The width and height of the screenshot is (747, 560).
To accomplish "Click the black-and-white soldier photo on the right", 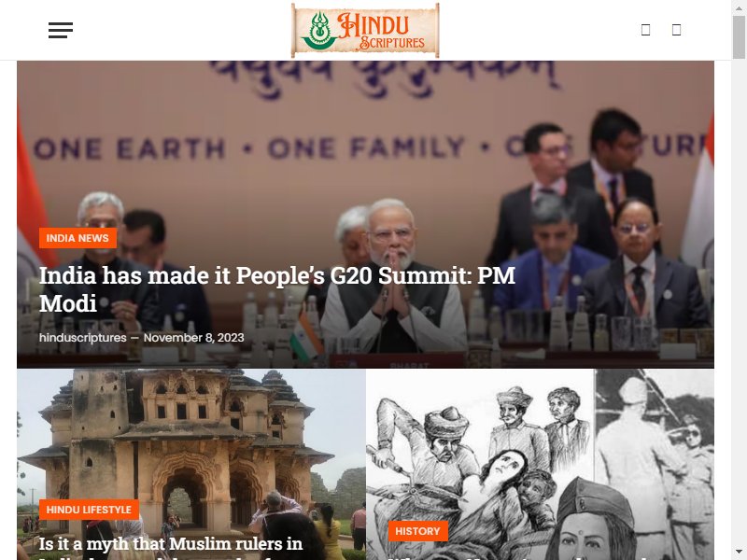I will tap(655, 464).
